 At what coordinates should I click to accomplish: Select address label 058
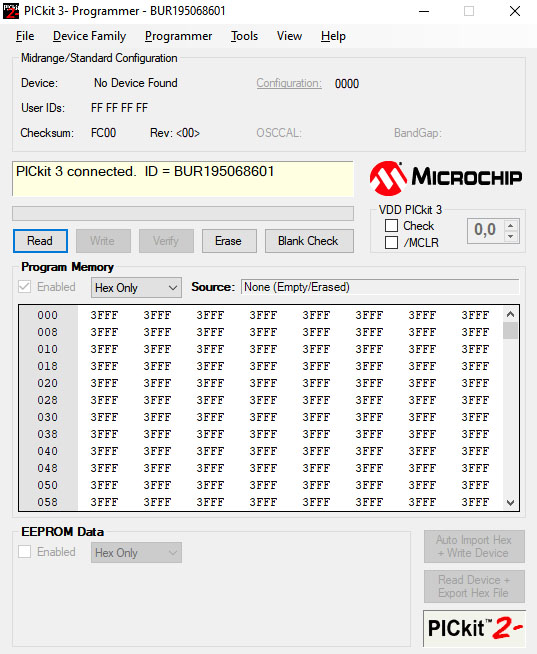[x=48, y=502]
